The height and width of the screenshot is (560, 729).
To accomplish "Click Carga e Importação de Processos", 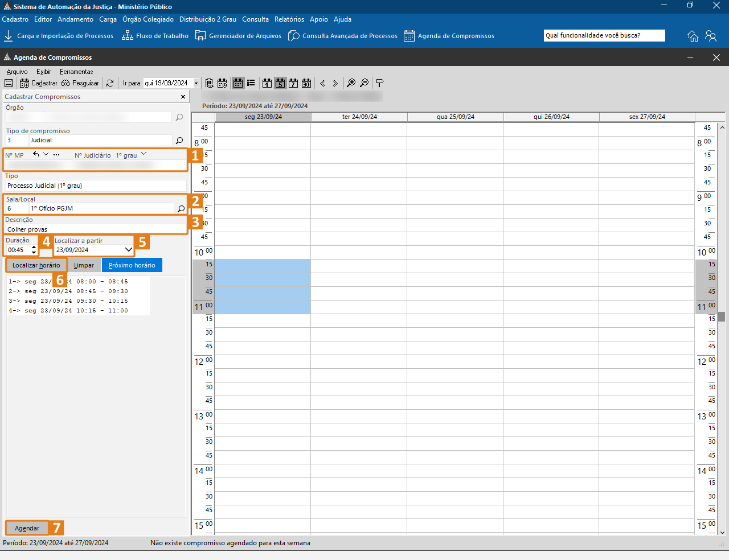I will 59,36.
